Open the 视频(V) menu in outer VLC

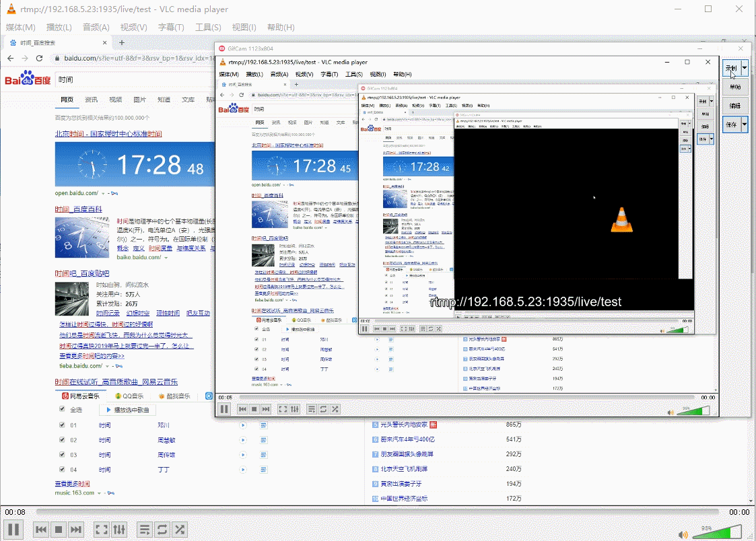tap(133, 28)
